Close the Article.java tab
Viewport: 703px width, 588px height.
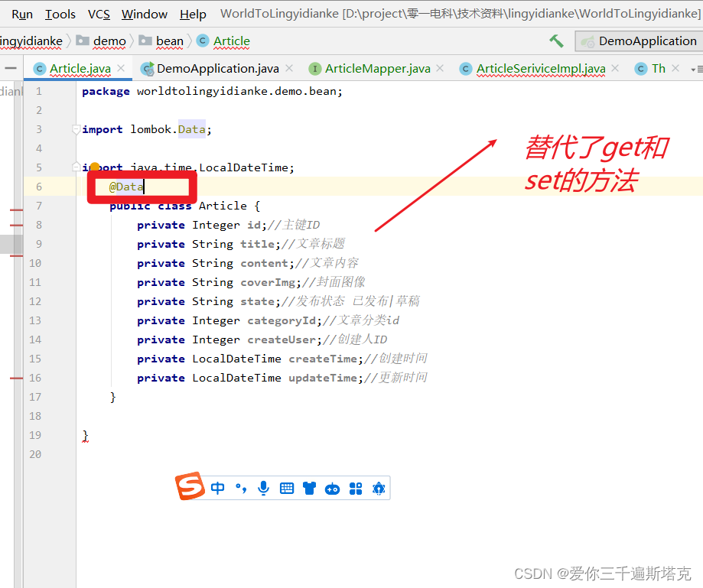[121, 68]
